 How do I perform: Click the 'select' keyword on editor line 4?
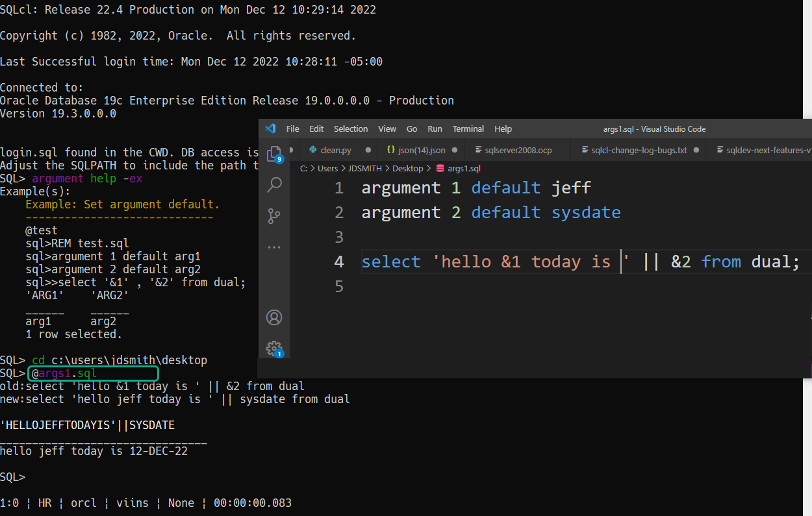(x=391, y=262)
